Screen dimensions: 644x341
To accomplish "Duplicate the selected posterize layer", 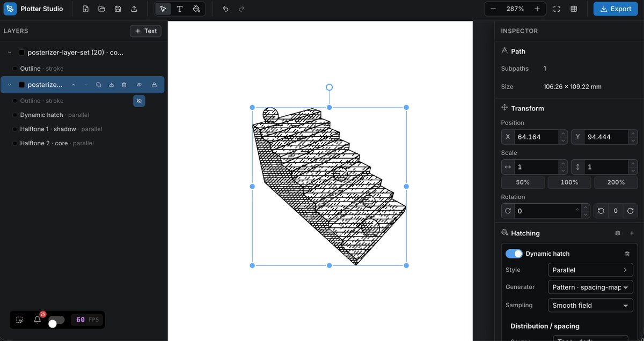I will (99, 85).
